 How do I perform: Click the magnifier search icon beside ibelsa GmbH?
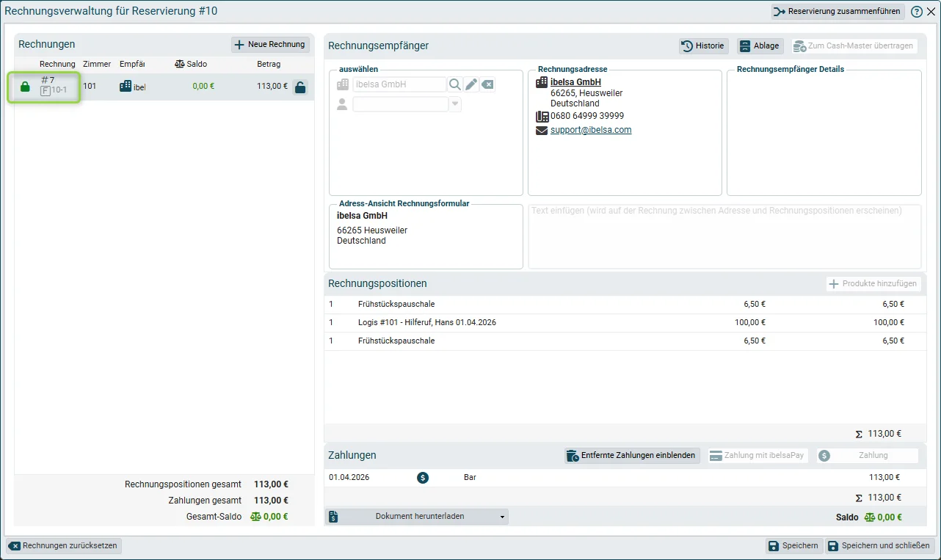click(x=455, y=84)
